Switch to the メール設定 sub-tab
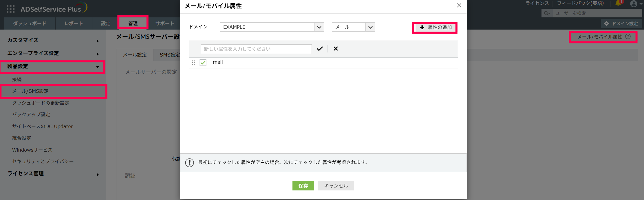 (135, 55)
